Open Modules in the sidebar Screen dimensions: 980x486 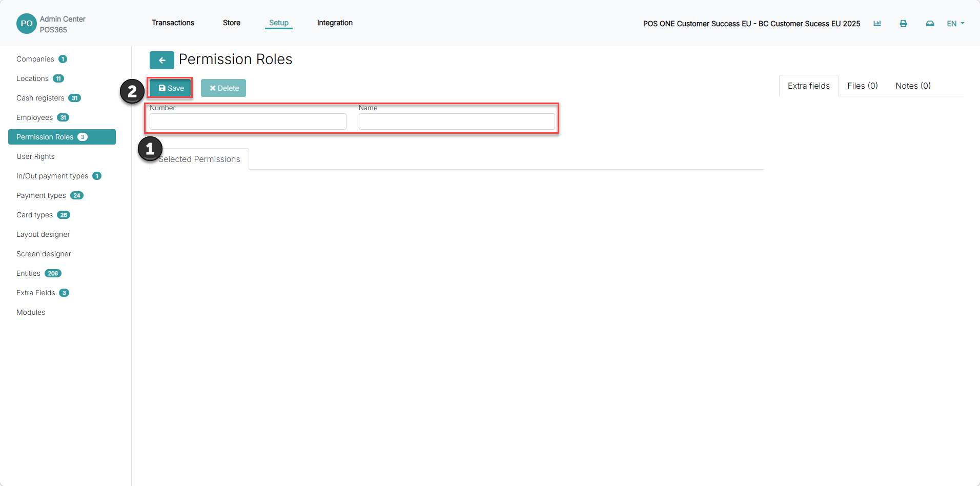point(31,312)
